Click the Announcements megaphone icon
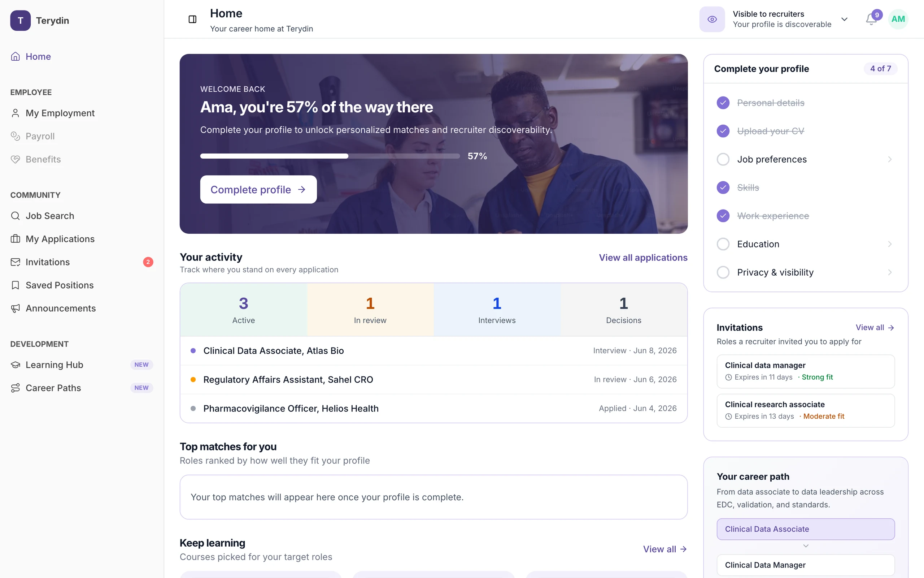 15,308
